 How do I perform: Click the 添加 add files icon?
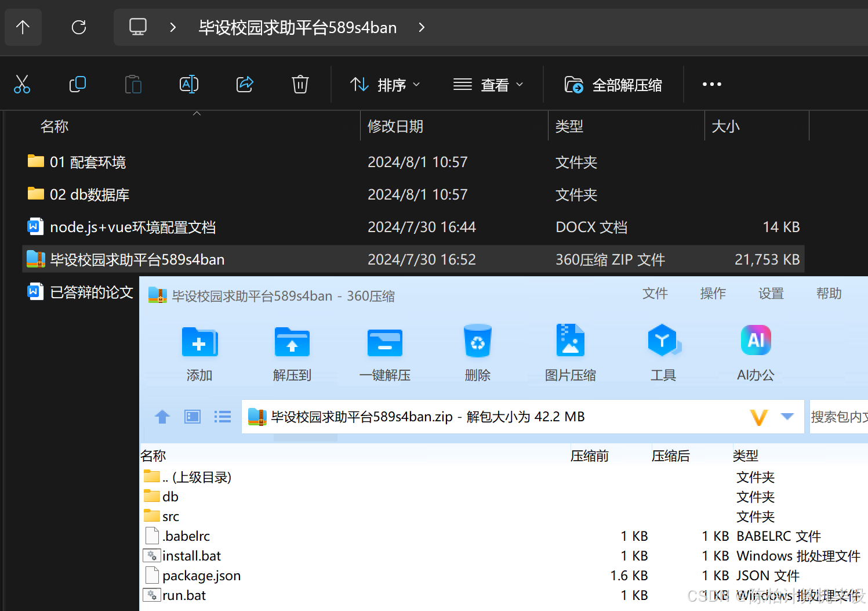199,353
